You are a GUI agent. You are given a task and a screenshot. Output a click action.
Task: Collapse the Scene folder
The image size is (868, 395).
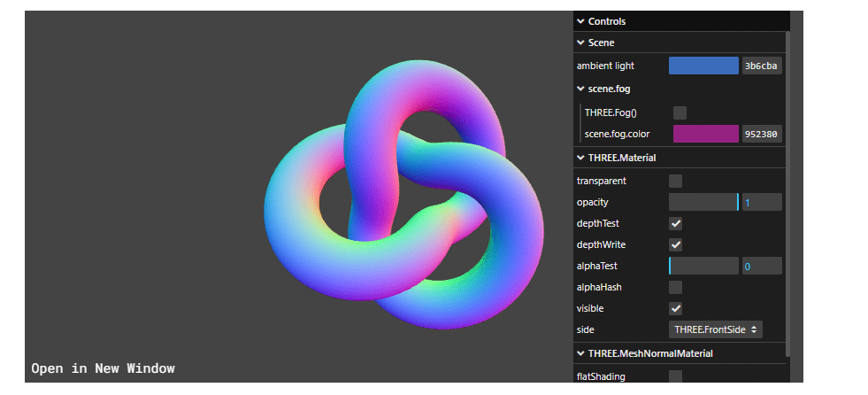click(680, 43)
